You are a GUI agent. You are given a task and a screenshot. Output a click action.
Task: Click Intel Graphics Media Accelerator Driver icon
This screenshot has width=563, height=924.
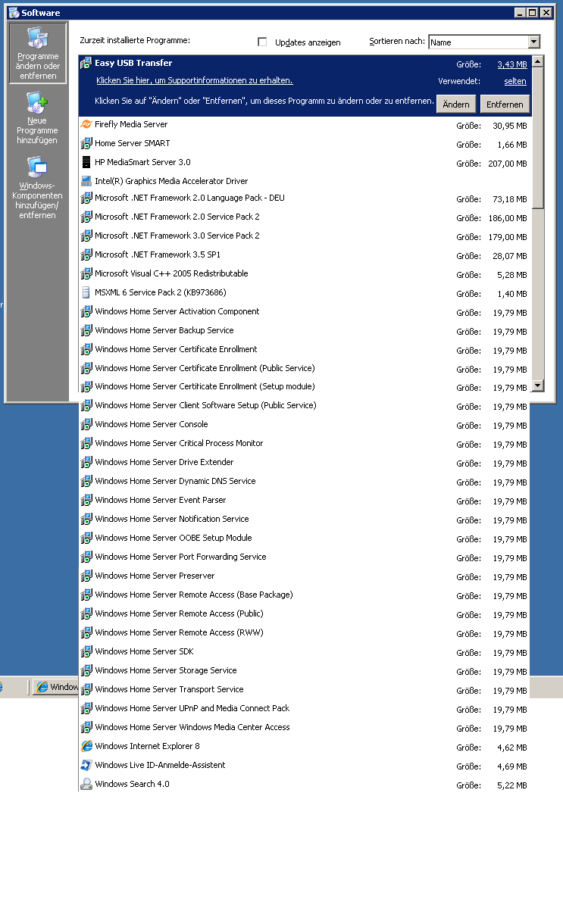[x=86, y=181]
